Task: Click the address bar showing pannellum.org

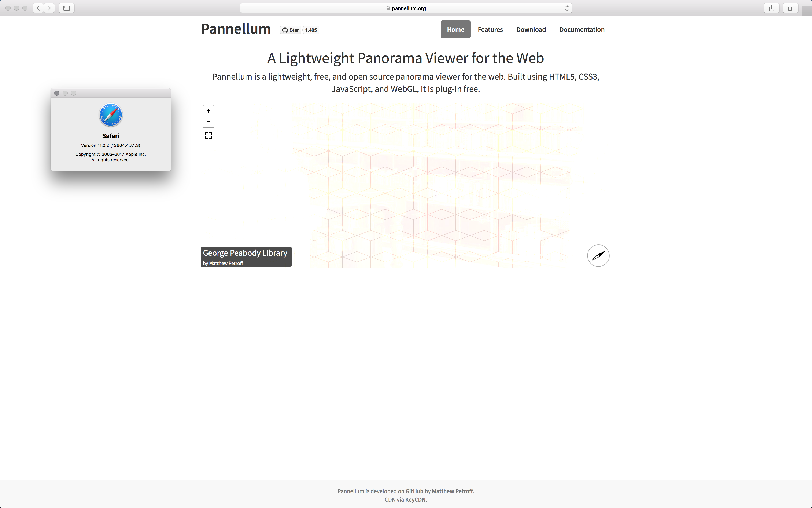Action: (x=406, y=8)
